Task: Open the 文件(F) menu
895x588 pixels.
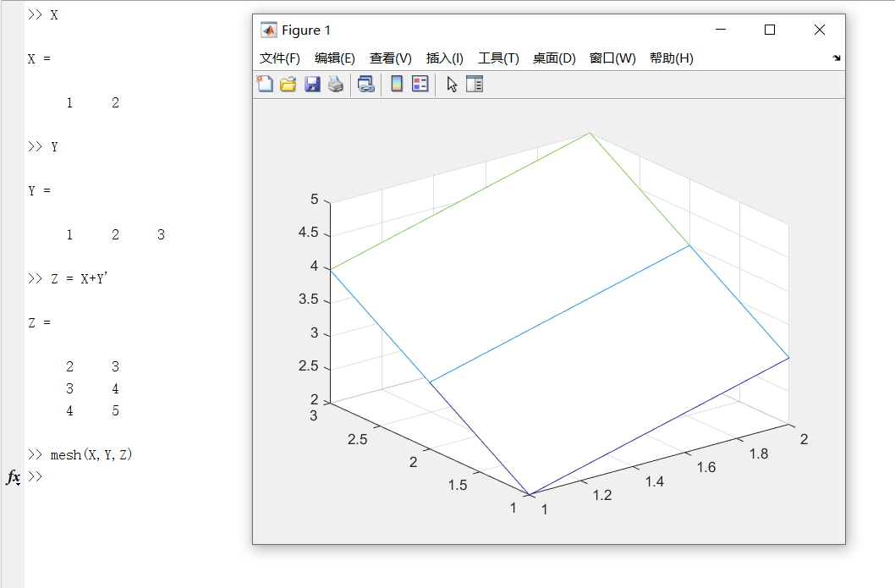Action: 280,58
